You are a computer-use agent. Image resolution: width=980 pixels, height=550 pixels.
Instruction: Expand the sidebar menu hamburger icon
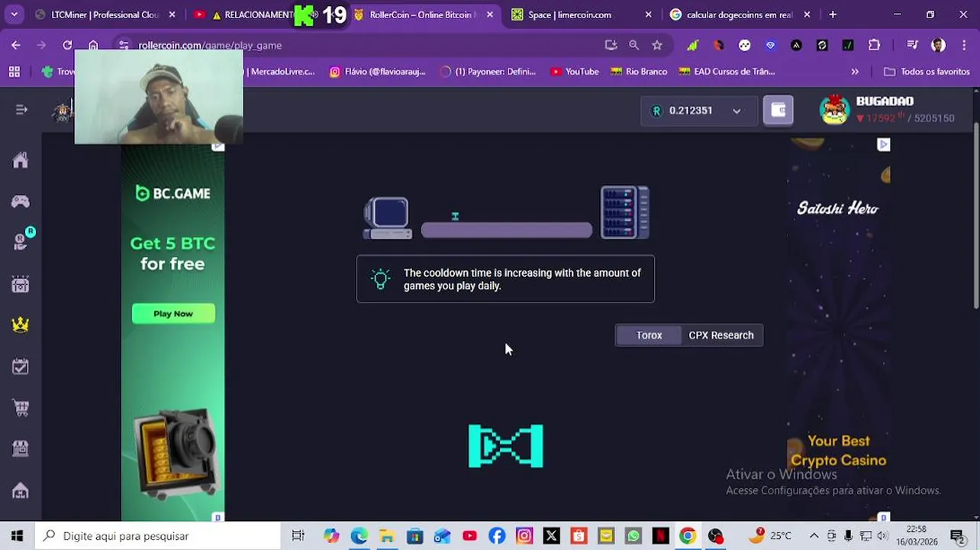coord(21,110)
